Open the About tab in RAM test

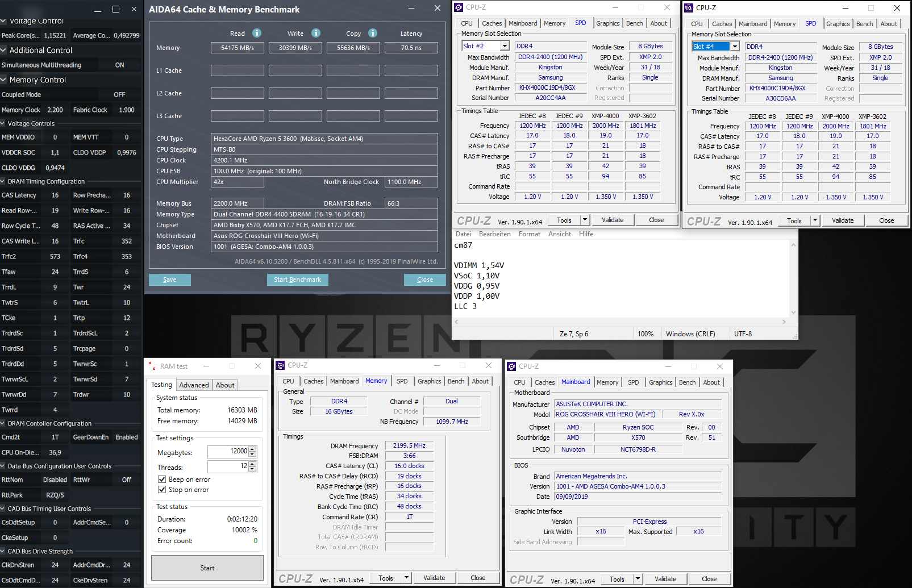click(x=225, y=385)
